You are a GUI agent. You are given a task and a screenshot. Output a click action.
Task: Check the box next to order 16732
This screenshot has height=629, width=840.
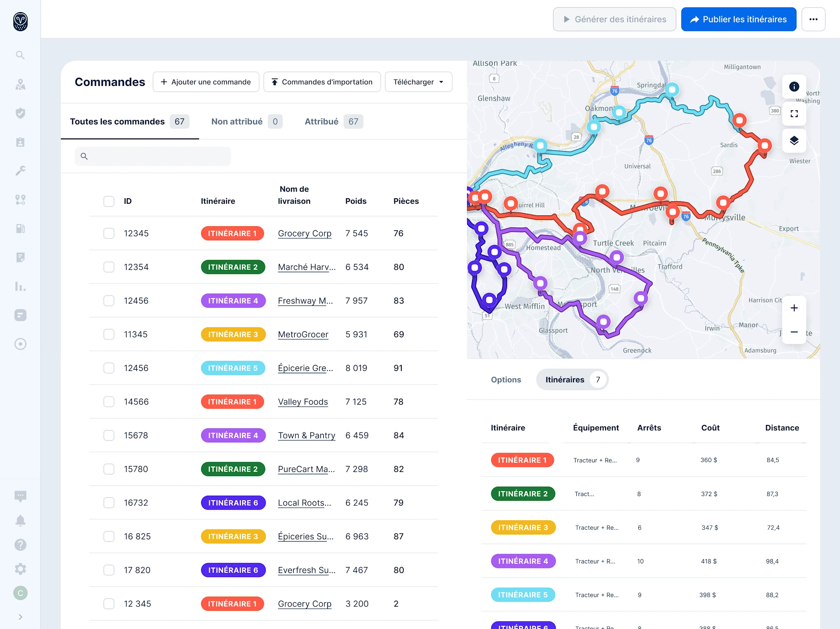click(109, 502)
